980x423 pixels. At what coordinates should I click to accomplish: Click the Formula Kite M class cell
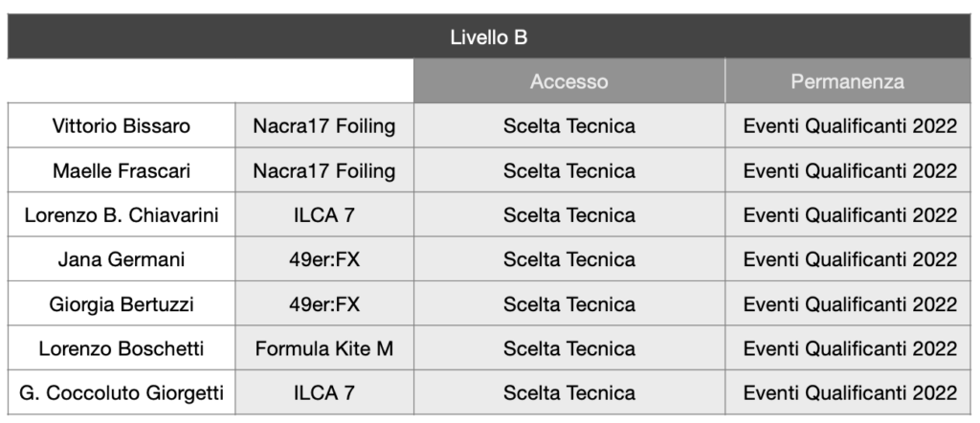tap(324, 348)
